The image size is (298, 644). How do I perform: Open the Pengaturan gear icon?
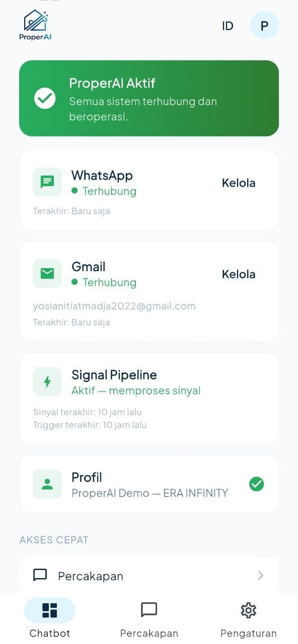(x=248, y=610)
